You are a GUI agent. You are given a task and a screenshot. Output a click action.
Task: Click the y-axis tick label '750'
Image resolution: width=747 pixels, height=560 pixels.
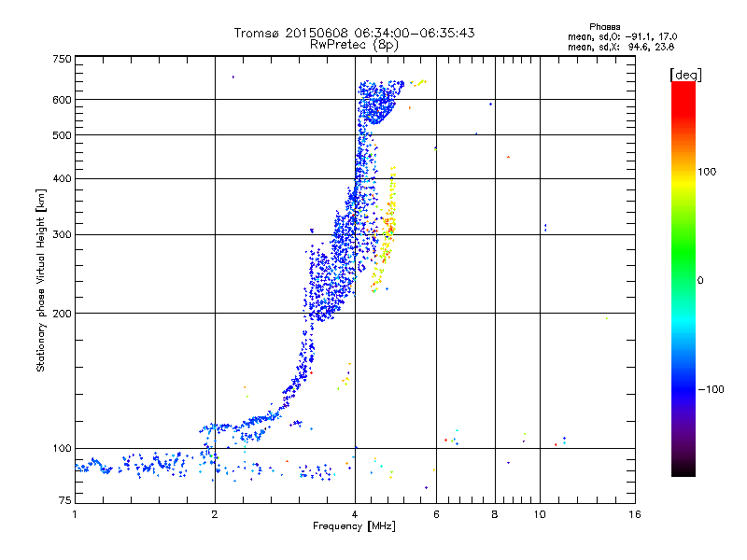pos(62,59)
